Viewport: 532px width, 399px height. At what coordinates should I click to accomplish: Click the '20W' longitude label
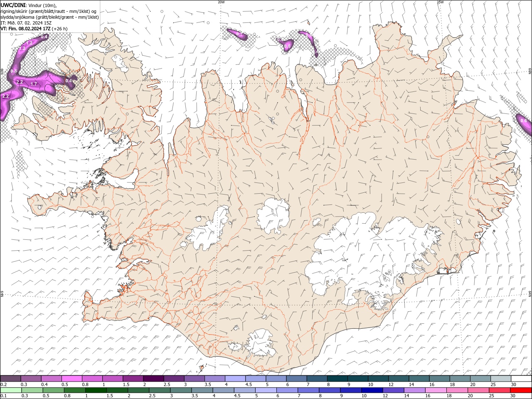click(221, 2)
